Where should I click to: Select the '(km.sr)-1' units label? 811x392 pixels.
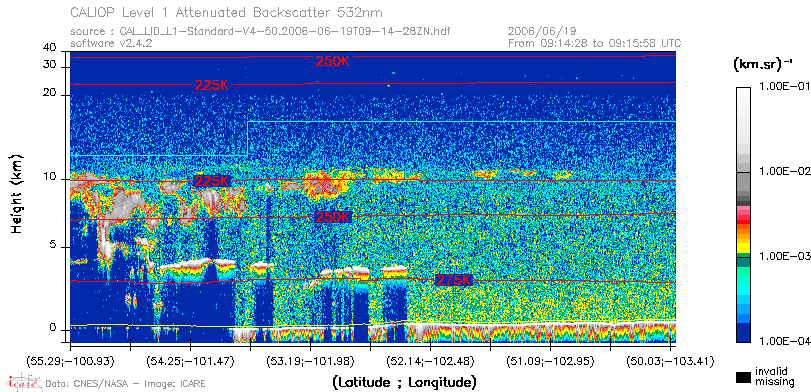[762, 65]
